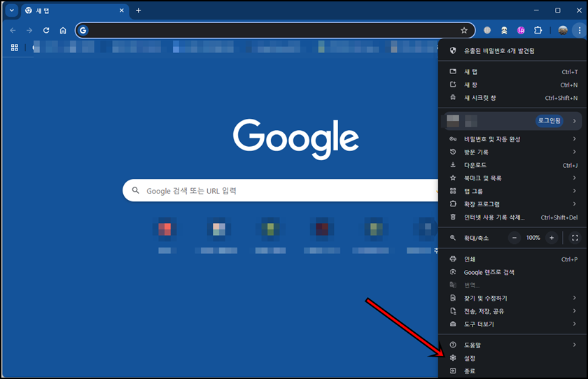Image resolution: width=588 pixels, height=379 pixels.
Task: Open 설정 from the menu
Action: pyautogui.click(x=512, y=358)
